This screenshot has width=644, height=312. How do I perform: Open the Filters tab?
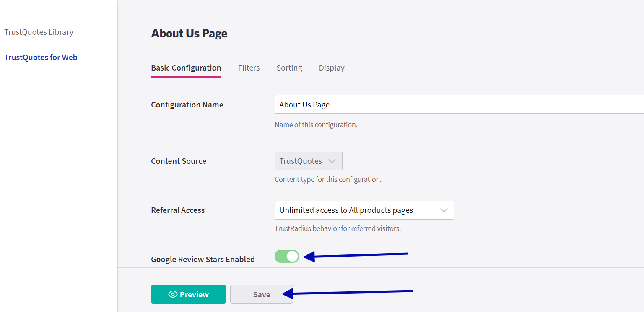click(249, 68)
